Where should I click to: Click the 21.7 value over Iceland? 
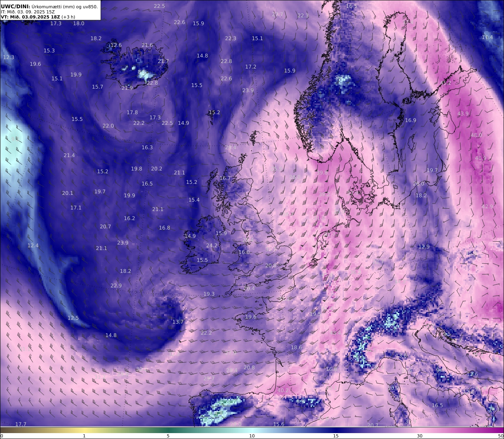point(163,61)
